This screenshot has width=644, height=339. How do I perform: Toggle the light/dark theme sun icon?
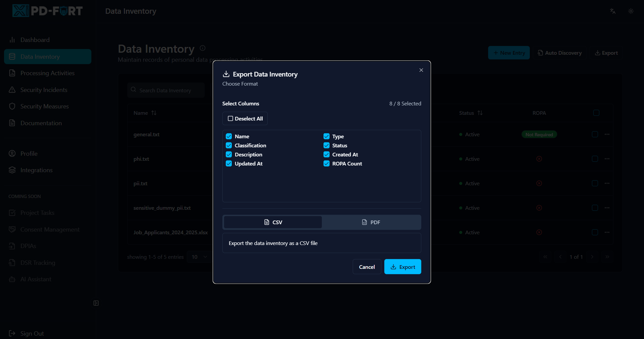pos(631,11)
